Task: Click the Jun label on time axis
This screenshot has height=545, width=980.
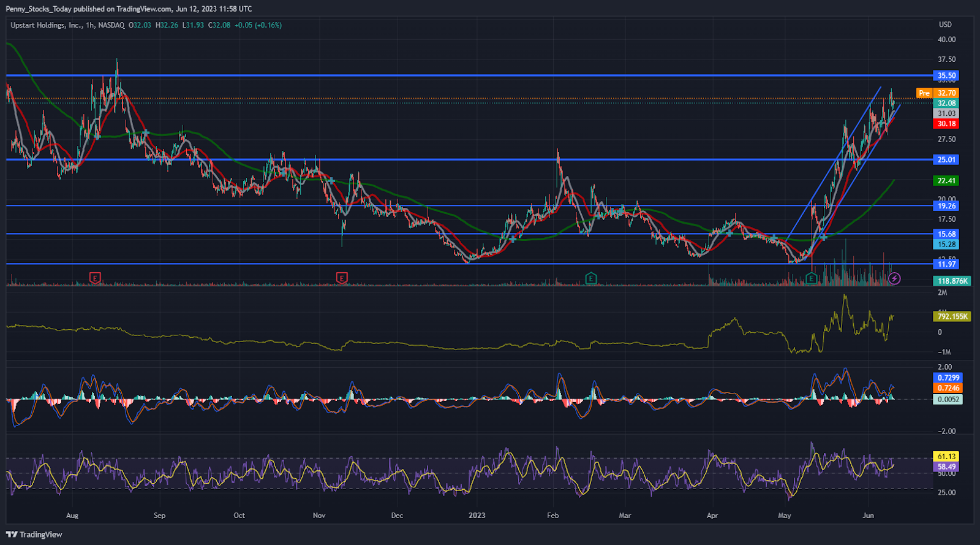Action: click(x=868, y=516)
